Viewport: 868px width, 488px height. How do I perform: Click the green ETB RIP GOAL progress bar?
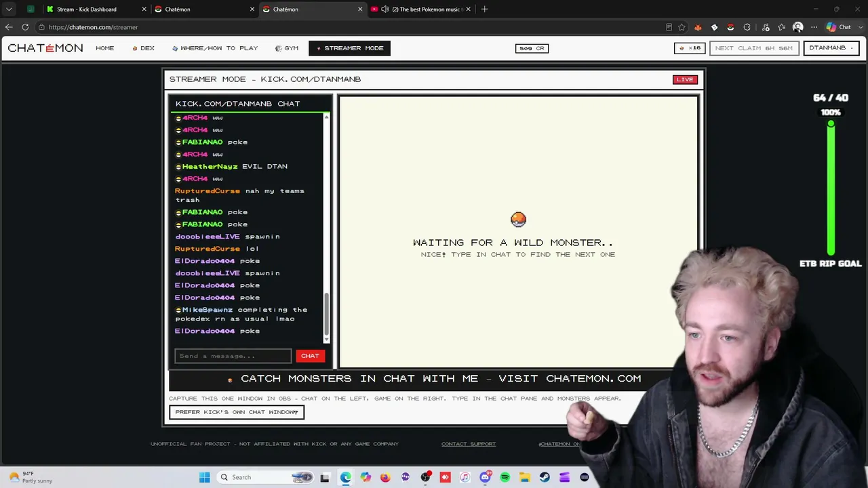pos(831,189)
